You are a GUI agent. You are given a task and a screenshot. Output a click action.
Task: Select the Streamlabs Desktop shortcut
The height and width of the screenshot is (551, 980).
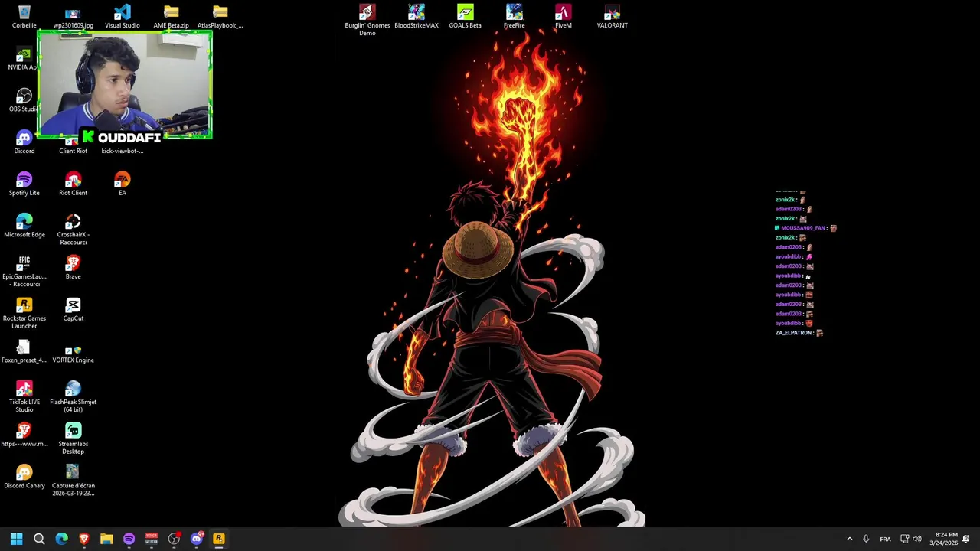click(x=73, y=439)
